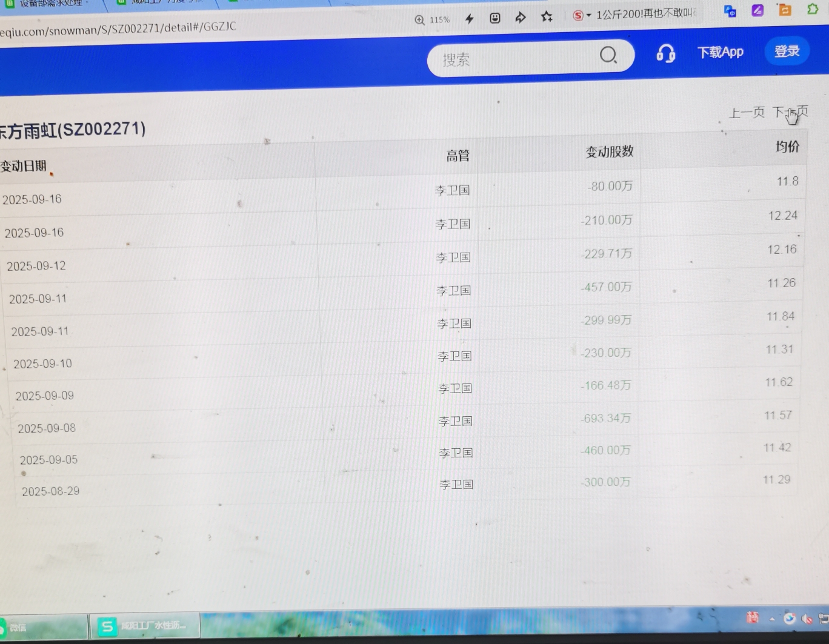
Task: Open the headset customer service icon
Action: coord(665,53)
